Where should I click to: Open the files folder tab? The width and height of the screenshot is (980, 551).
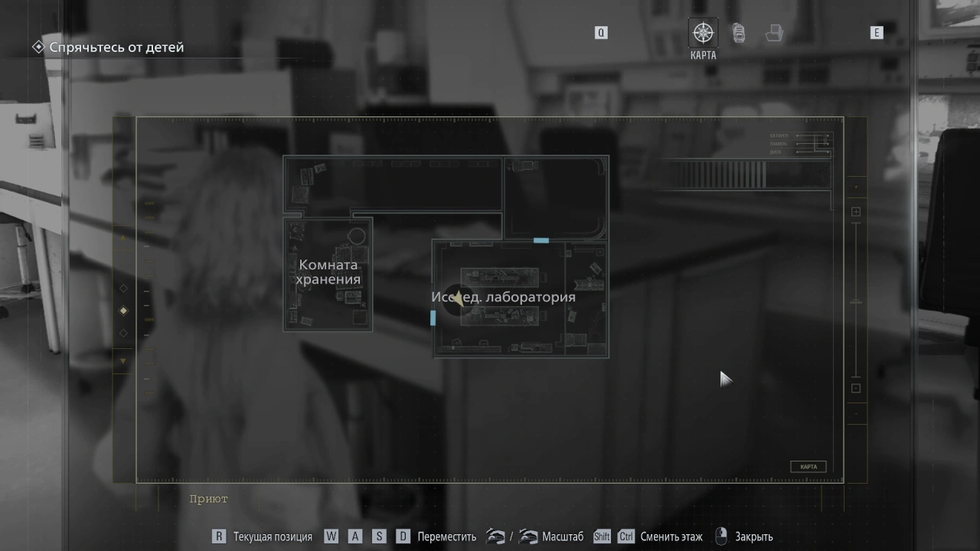775,33
